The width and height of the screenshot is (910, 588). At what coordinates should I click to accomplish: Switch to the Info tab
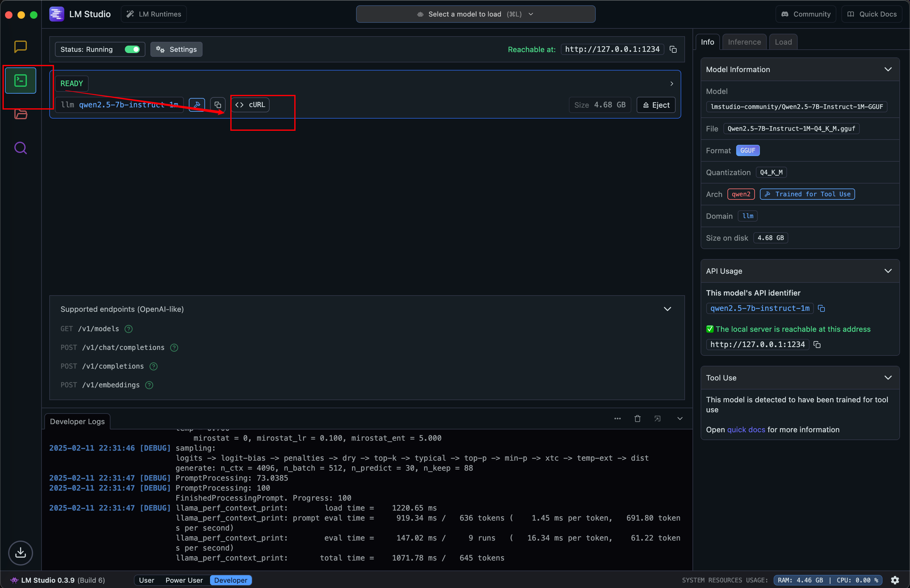(x=707, y=42)
